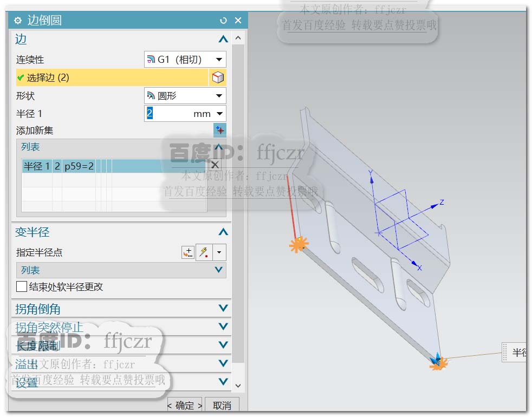Image resolution: width=532 pixels, height=417 pixels.
Task: Click the dialog scrollbar up arrow
Action: click(238, 38)
